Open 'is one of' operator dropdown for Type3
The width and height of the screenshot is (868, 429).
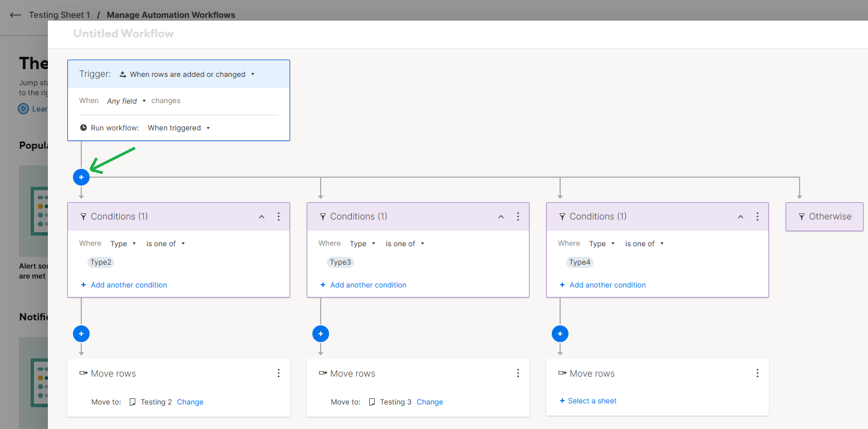[405, 243]
